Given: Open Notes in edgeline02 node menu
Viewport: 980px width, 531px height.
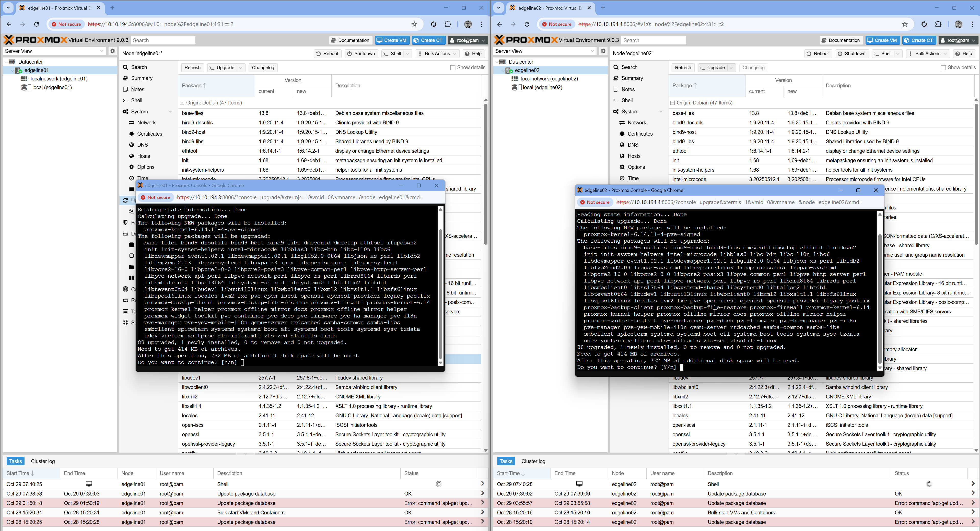Looking at the screenshot, I should (x=628, y=89).
